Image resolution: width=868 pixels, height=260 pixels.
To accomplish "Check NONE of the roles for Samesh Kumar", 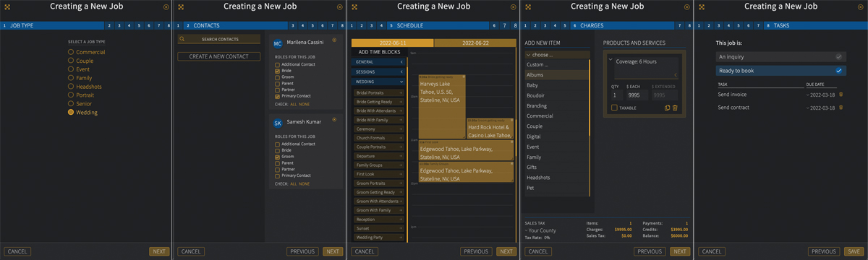I will tap(305, 184).
